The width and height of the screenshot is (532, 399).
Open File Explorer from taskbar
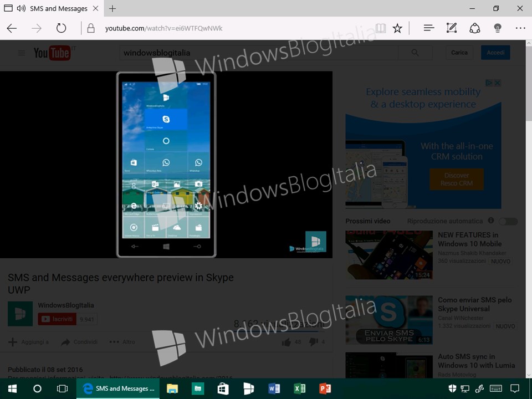[172, 388]
